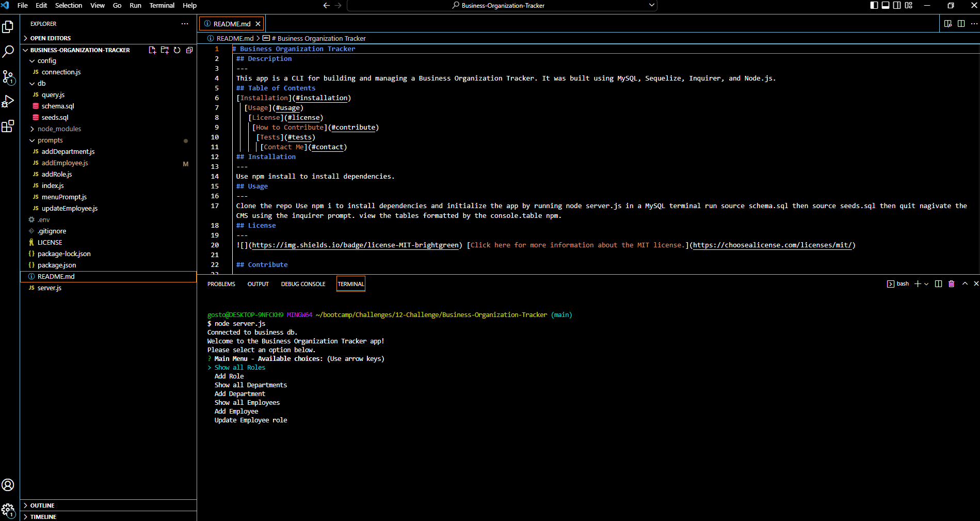Open the Search view in the activity bar
Image resolution: width=980 pixels, height=521 pixels.
(8, 51)
